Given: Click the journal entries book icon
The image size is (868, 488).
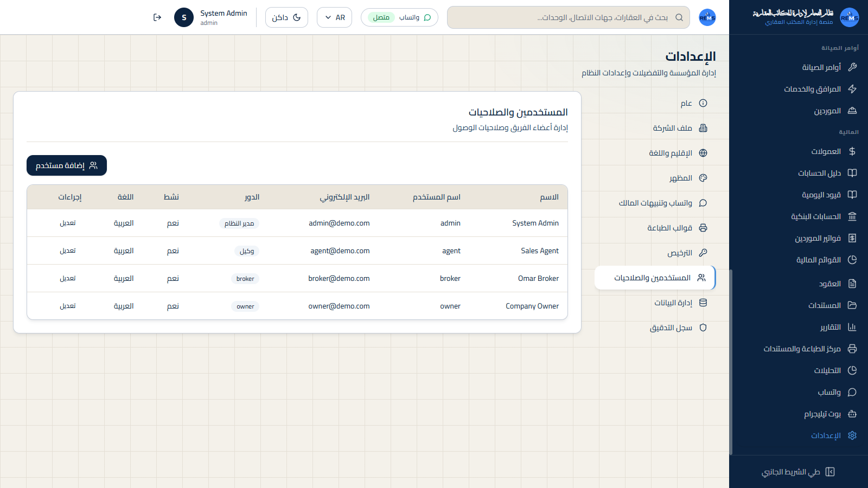Looking at the screenshot, I should click(852, 195).
